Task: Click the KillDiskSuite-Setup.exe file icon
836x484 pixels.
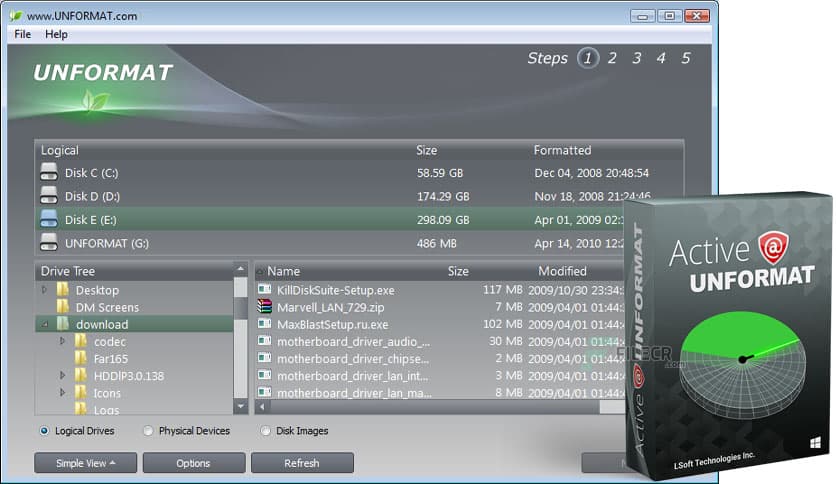Action: [x=265, y=290]
